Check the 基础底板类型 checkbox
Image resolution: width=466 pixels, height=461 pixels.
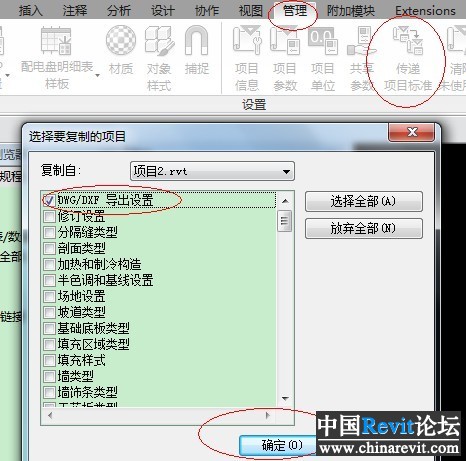point(49,328)
